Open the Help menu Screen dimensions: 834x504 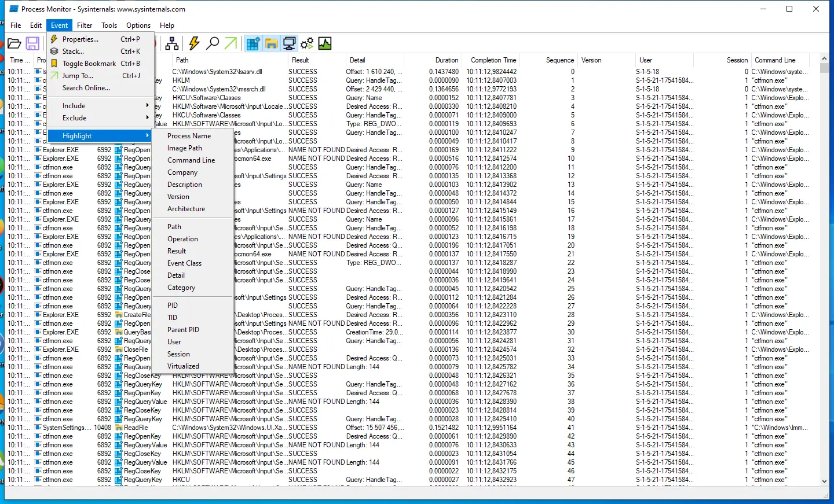pos(167,25)
